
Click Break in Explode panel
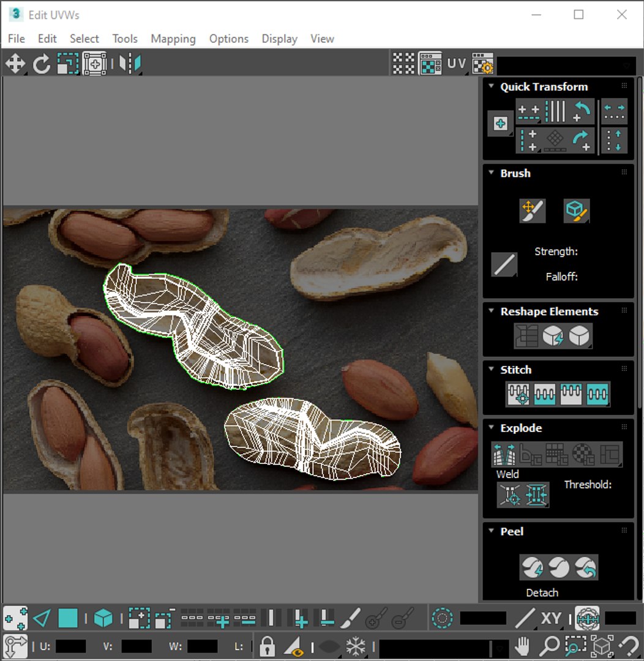pos(504,454)
